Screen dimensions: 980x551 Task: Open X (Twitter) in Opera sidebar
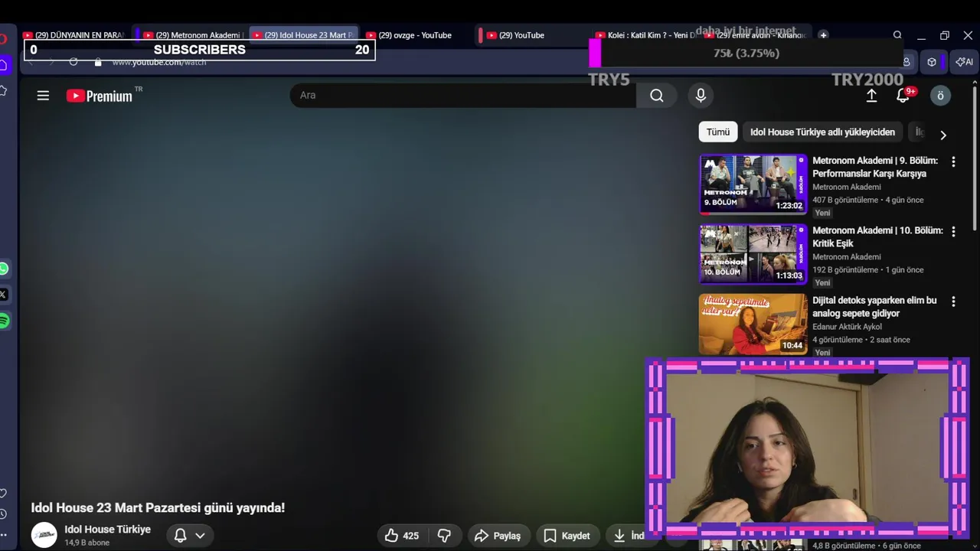(x=4, y=295)
